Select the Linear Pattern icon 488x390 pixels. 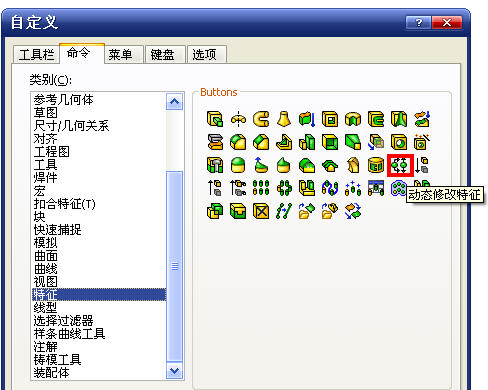[x=261, y=188]
